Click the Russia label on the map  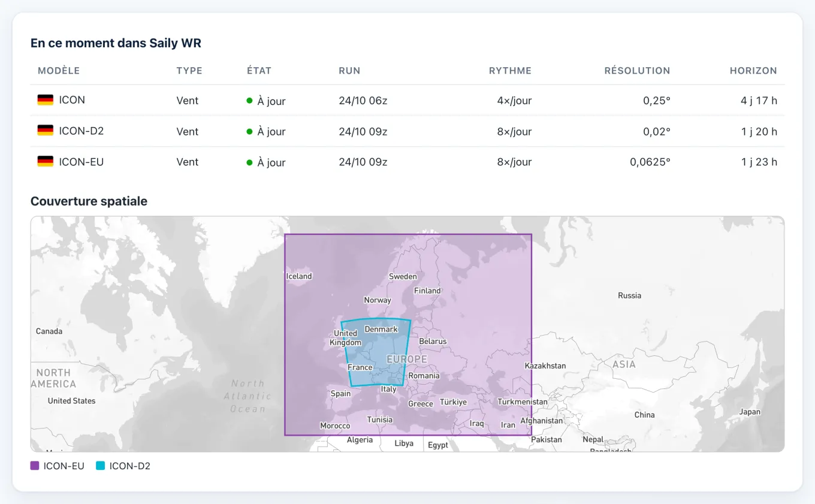(x=629, y=295)
